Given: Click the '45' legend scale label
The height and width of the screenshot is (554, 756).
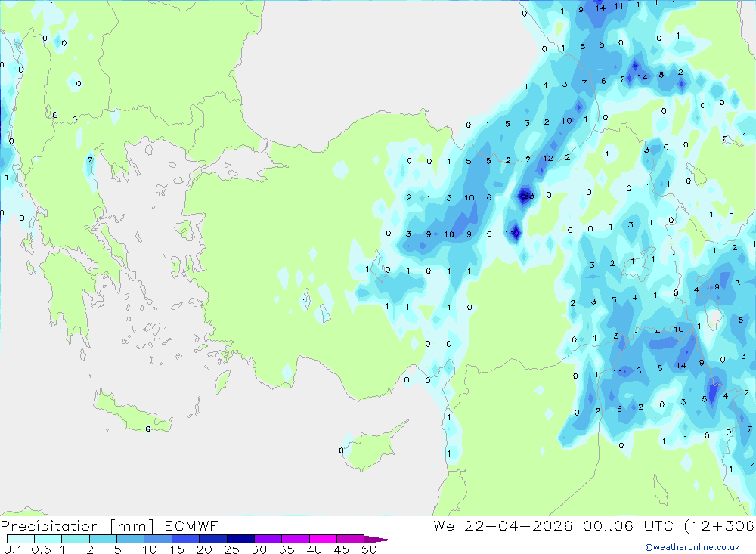Looking at the screenshot, I should pyautogui.click(x=342, y=549).
